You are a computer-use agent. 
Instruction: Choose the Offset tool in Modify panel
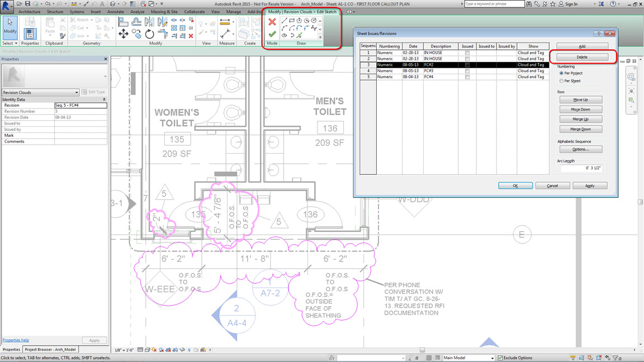click(x=136, y=22)
